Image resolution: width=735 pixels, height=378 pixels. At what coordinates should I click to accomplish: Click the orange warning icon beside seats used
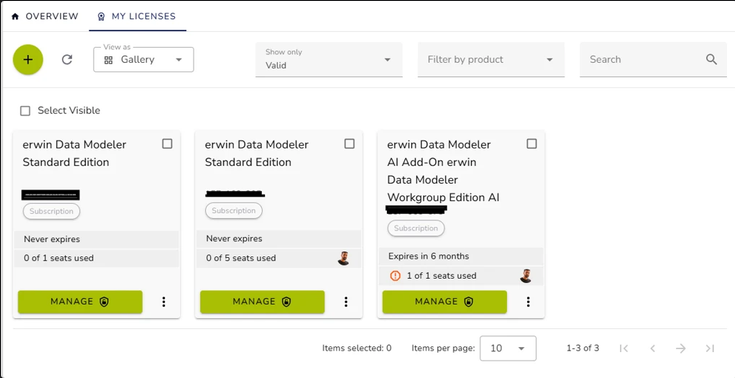pyautogui.click(x=395, y=276)
